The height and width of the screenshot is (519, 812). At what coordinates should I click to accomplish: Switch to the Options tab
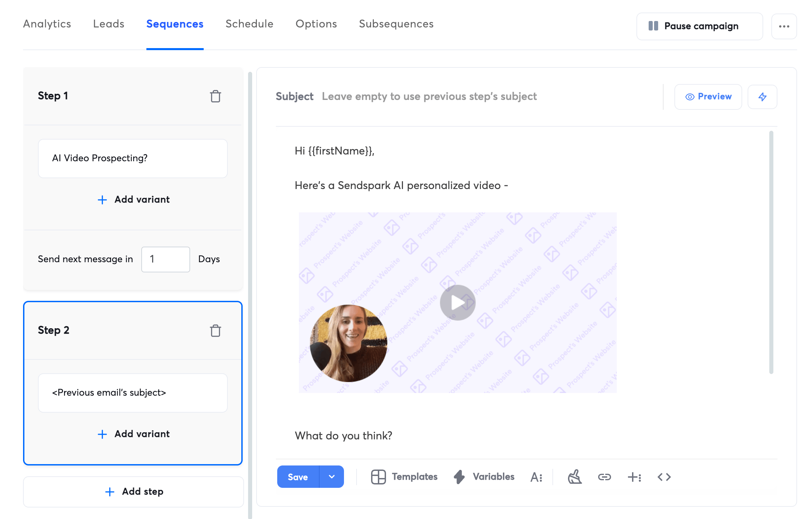(x=316, y=24)
